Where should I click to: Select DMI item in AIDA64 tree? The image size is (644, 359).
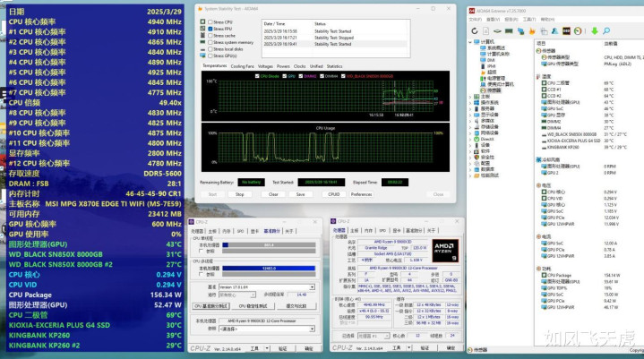(487, 60)
